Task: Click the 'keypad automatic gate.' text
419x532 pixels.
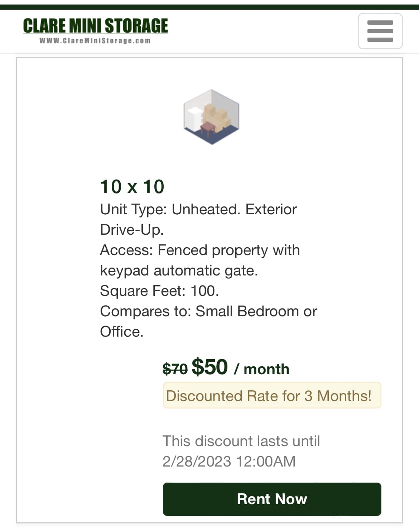Action: (179, 271)
